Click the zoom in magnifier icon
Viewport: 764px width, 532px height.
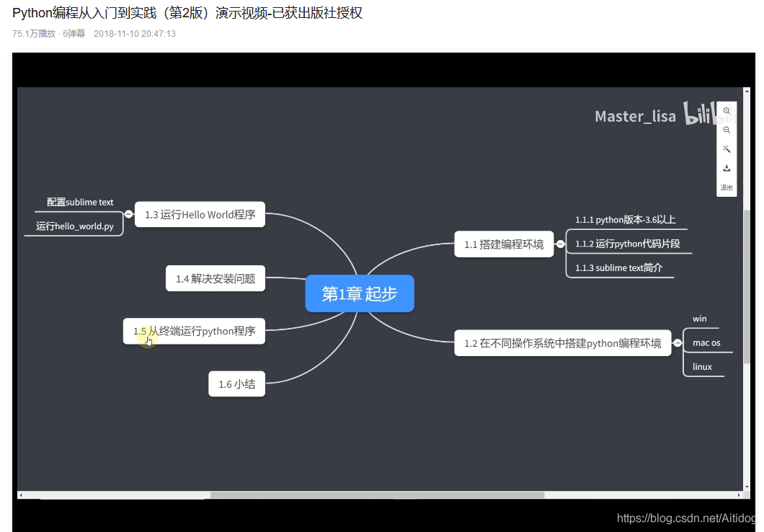tap(727, 110)
